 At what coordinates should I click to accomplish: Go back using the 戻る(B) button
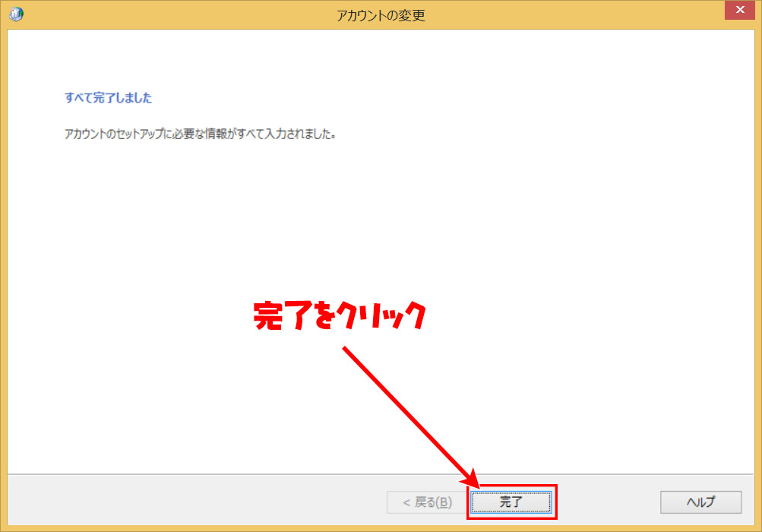pos(428,502)
